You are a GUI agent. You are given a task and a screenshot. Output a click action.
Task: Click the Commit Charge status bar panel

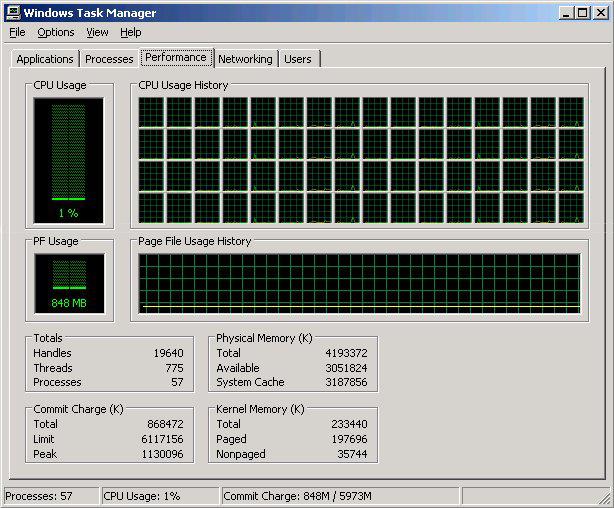click(x=338, y=496)
